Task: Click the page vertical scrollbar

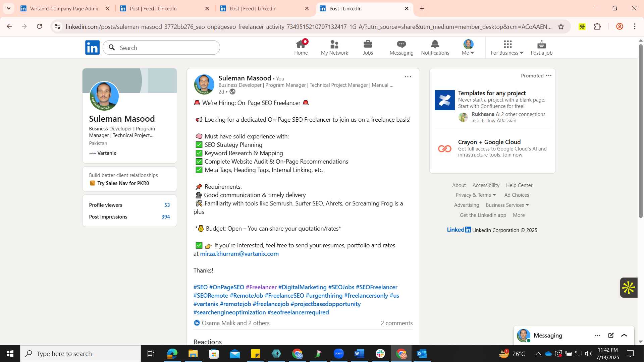Action: point(640,131)
